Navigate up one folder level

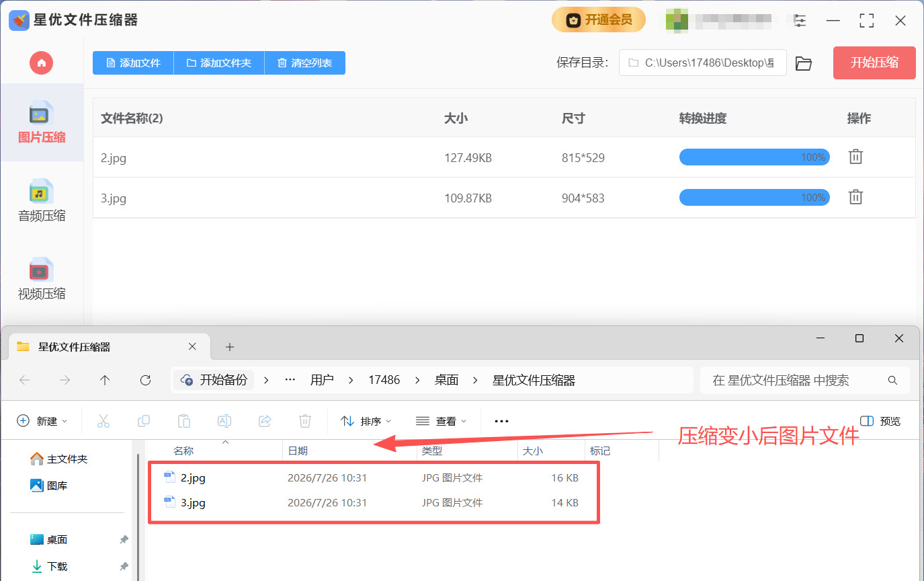coord(105,380)
